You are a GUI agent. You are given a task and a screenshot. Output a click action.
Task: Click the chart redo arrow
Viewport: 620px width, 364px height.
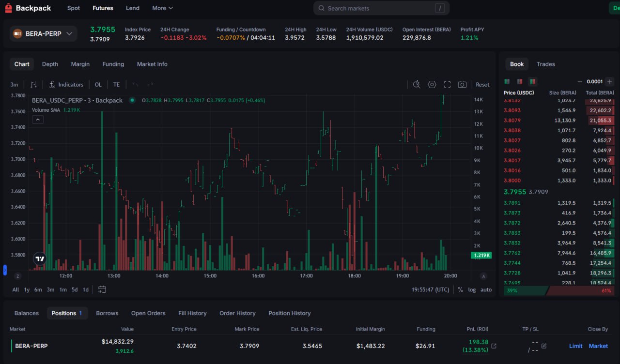coord(150,84)
